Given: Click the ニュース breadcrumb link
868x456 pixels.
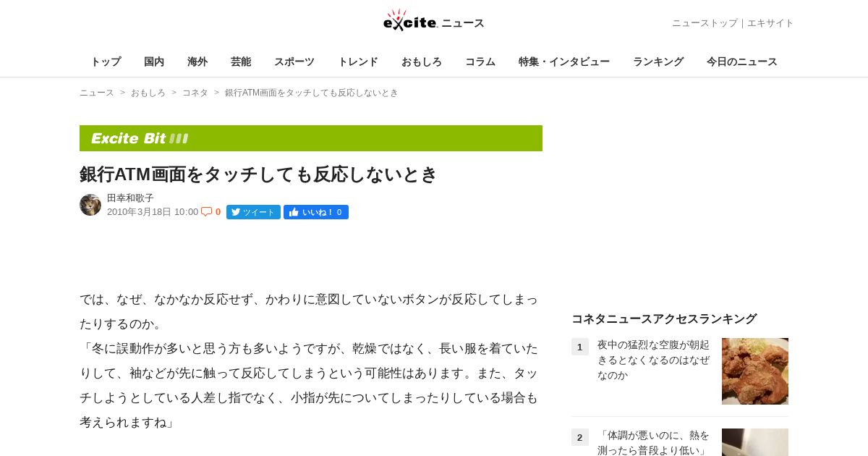Looking at the screenshot, I should click(x=97, y=93).
